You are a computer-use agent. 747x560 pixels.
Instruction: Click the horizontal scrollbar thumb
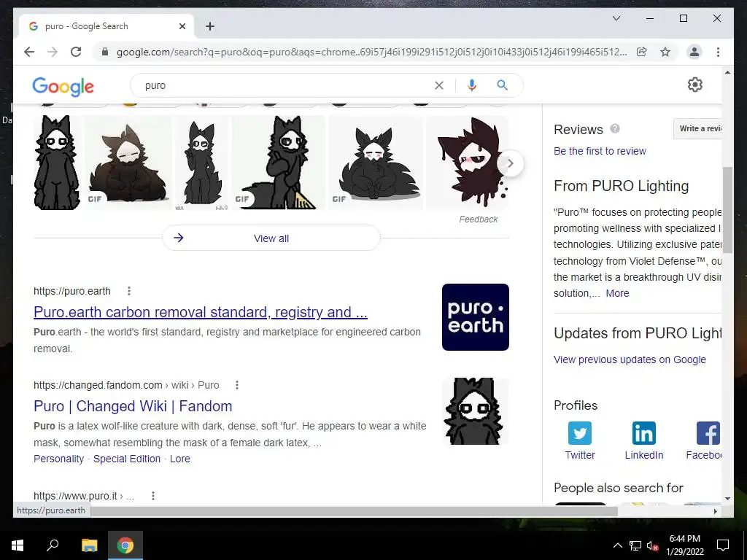[354, 511]
